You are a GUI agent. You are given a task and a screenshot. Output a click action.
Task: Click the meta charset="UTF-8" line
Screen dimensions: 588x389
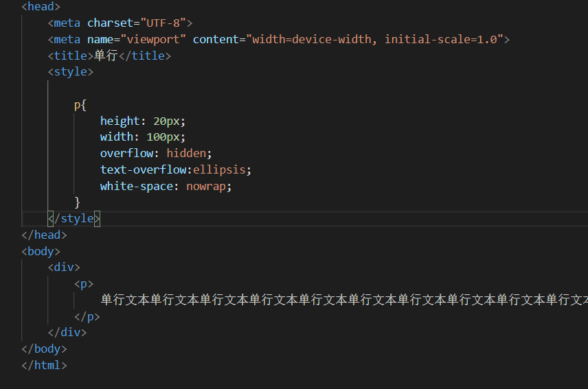pyautogui.click(x=120, y=23)
